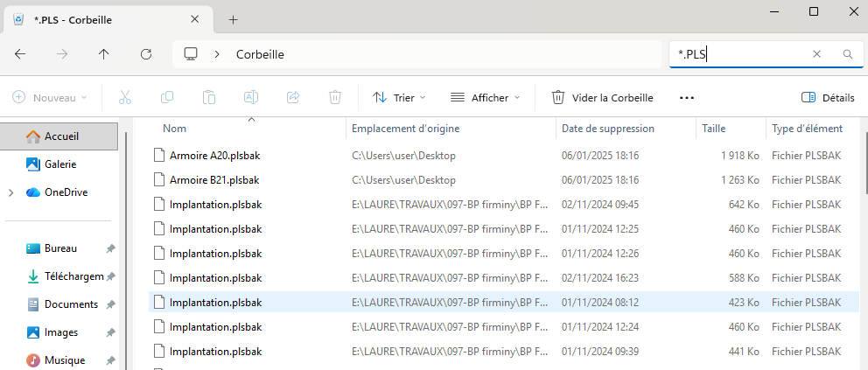Select Armoire B21.plsbak file name

point(214,180)
